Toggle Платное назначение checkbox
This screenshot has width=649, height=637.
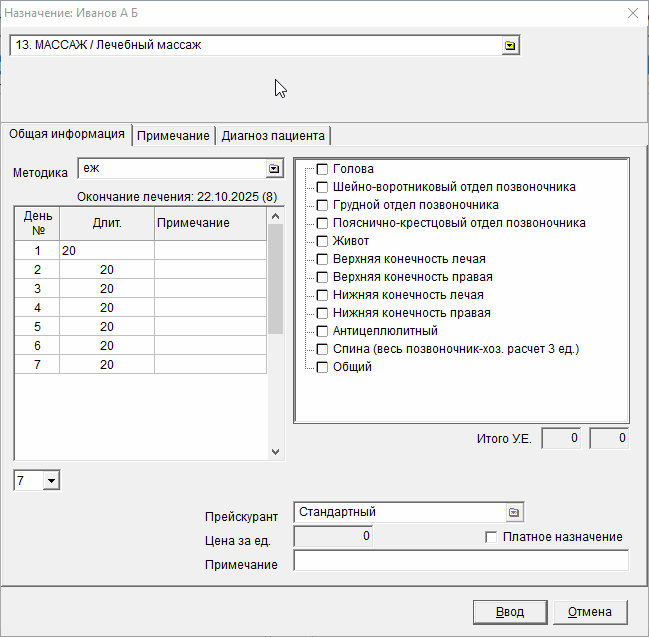(x=491, y=537)
